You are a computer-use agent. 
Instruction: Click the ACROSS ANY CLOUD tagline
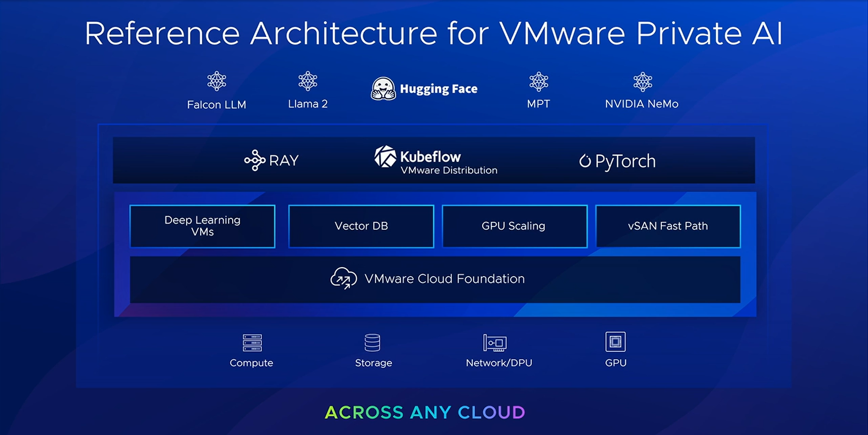(x=425, y=412)
